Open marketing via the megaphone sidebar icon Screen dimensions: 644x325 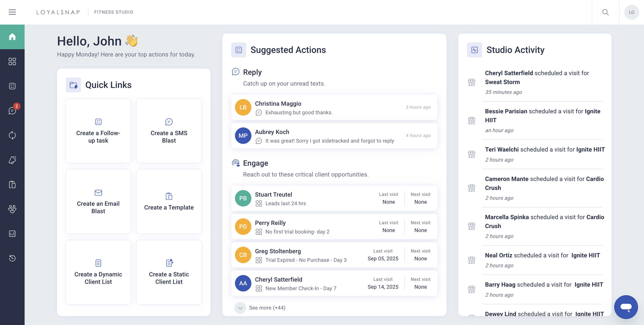click(x=12, y=160)
